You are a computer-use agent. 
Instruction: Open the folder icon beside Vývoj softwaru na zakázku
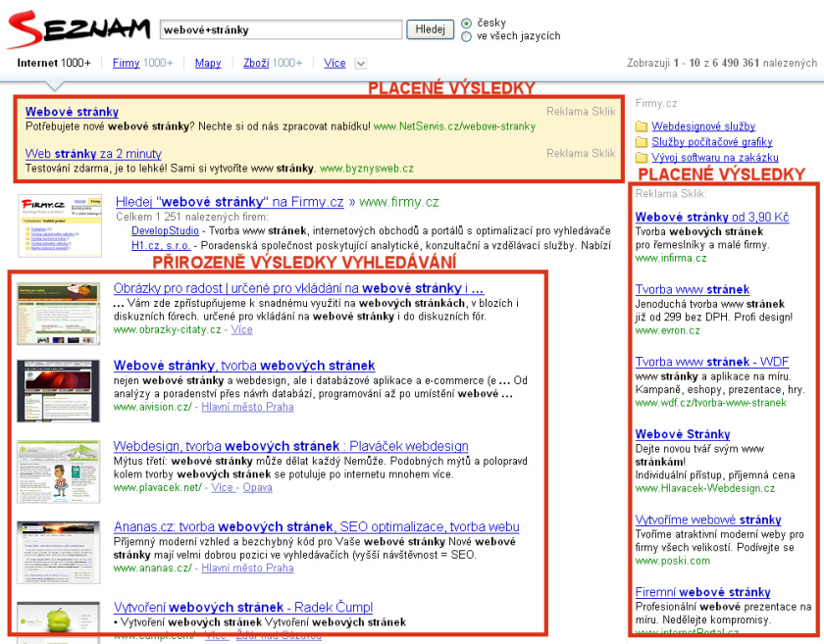[642, 158]
